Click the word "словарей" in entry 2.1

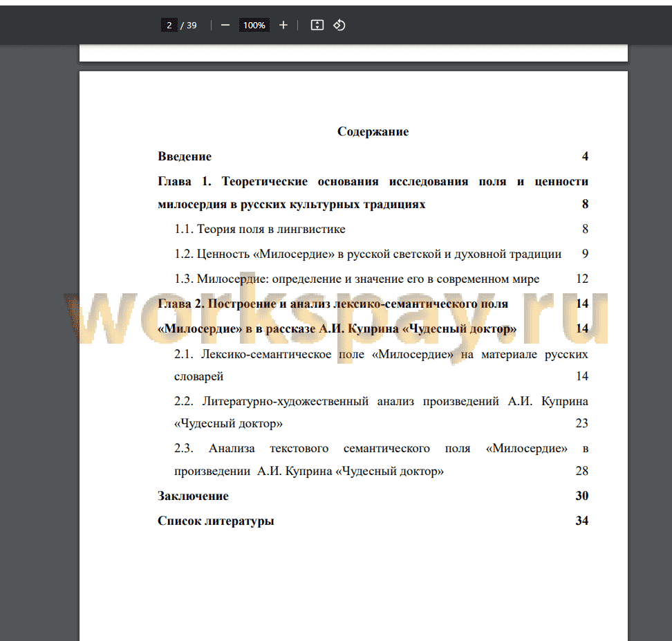[x=199, y=376]
